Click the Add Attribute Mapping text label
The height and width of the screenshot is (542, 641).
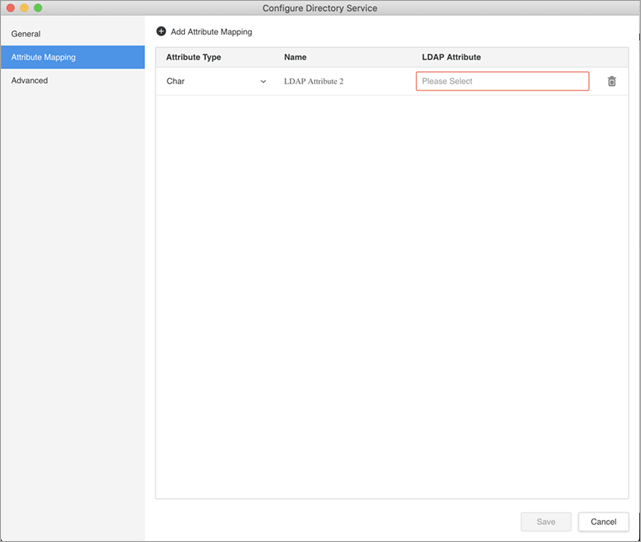pos(211,32)
